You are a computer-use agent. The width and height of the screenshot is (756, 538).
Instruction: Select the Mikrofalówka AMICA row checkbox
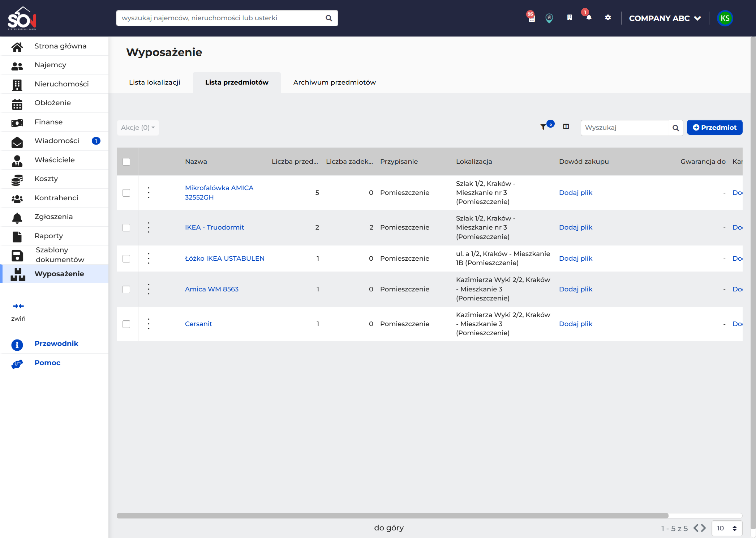coord(126,193)
